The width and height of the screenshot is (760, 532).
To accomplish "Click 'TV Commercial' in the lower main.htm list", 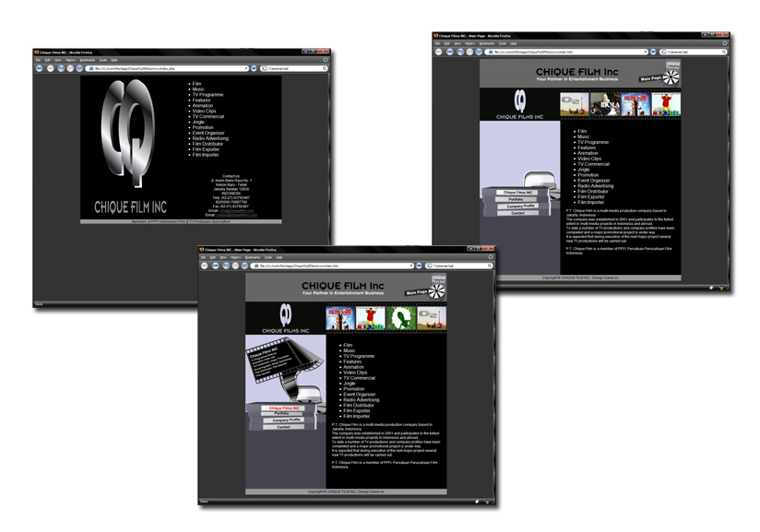I will pos(359,378).
